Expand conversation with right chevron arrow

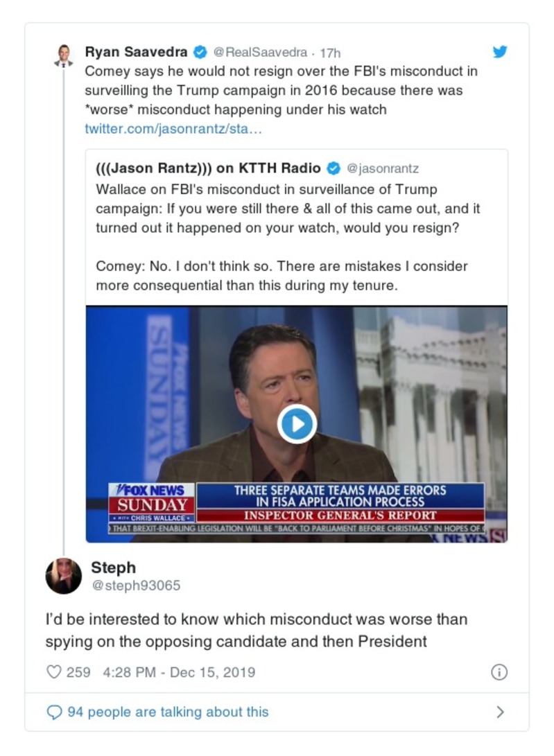(500, 712)
